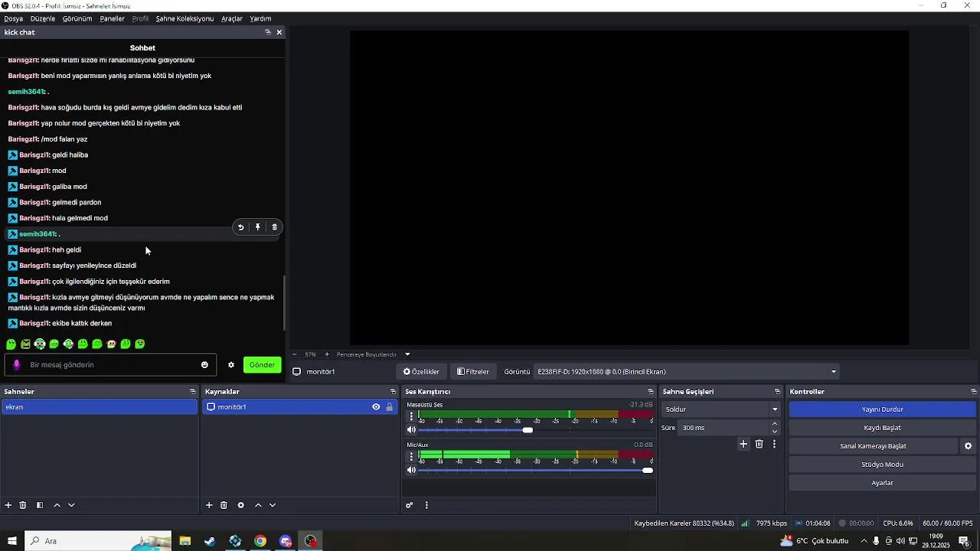The image size is (980, 551).
Task: Open the Görünüm menu
Action: (x=77, y=18)
